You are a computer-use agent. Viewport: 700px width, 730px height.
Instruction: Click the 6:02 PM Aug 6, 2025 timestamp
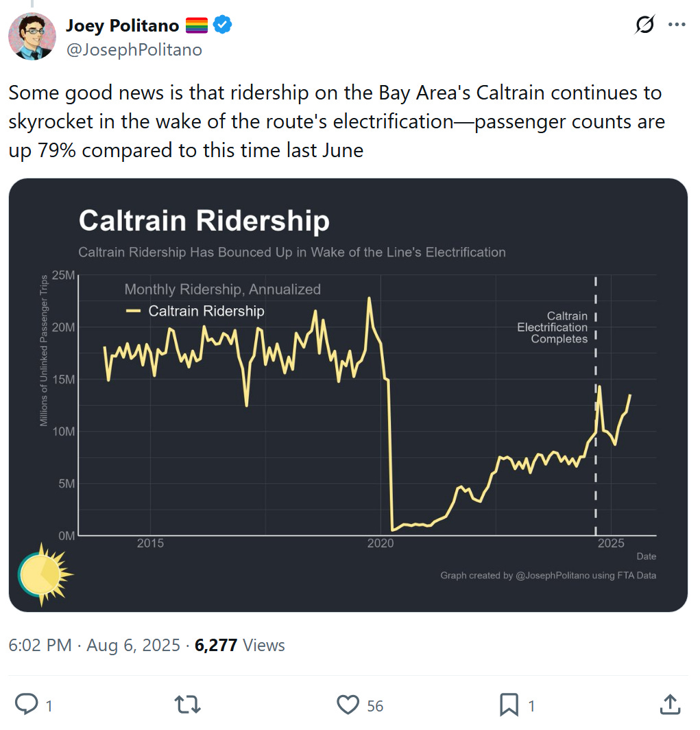coord(94,645)
